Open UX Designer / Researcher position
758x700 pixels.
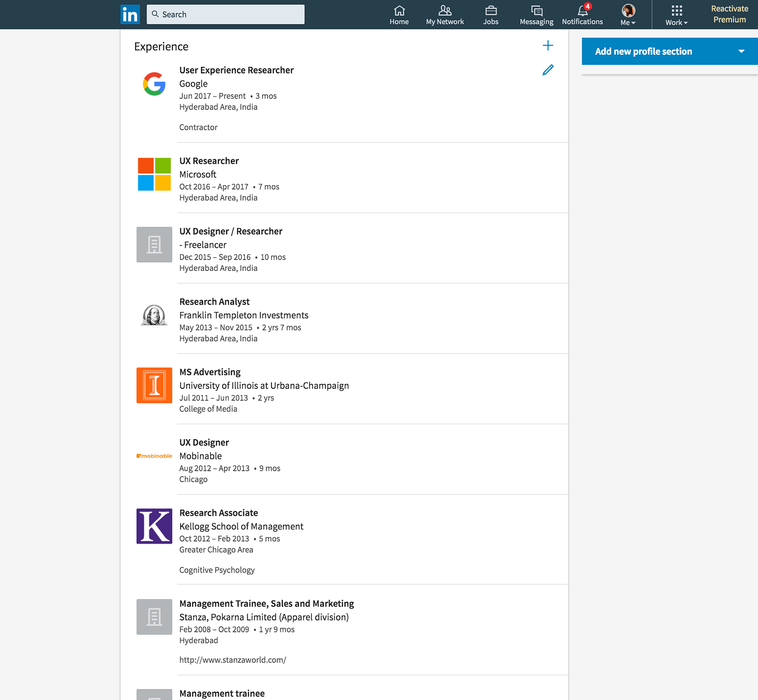231,231
